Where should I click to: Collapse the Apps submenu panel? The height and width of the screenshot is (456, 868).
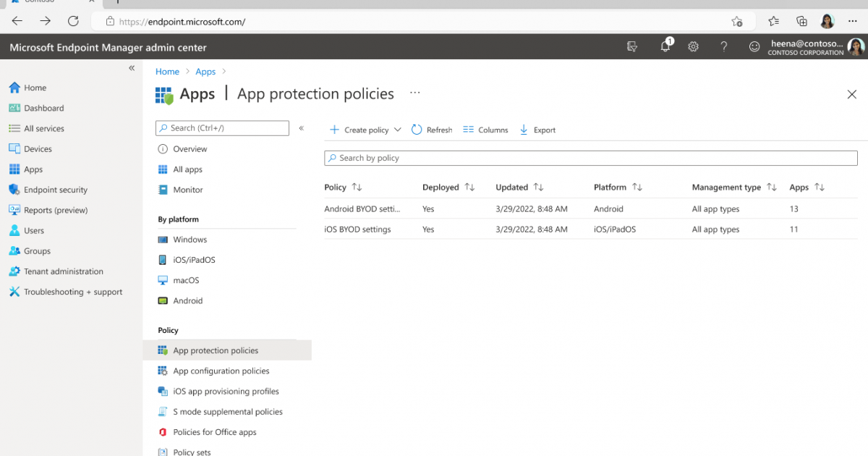pyautogui.click(x=301, y=128)
